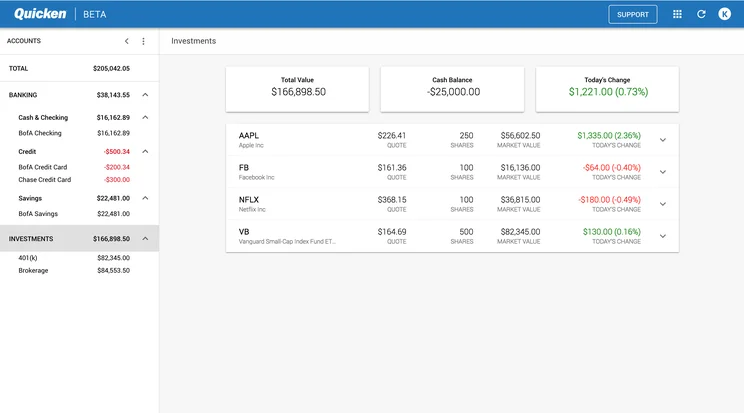Viewport: 744px width, 413px height.
Task: Click FB today's change -$64.00 (-0.40%)
Action: [x=612, y=168]
